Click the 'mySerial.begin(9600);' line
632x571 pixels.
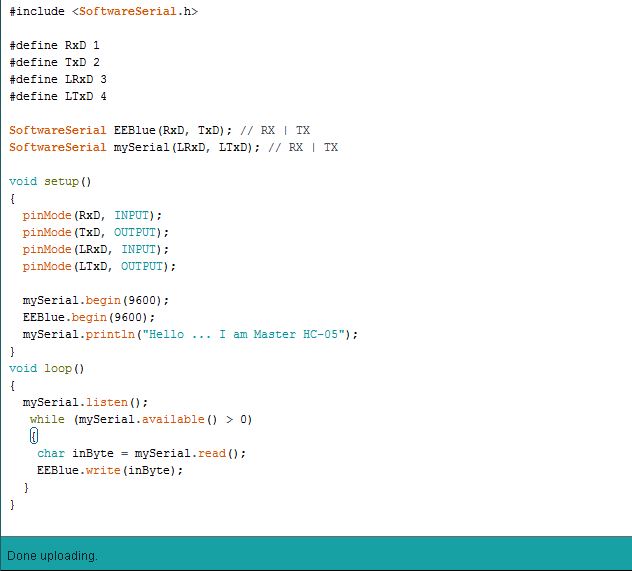(96, 301)
